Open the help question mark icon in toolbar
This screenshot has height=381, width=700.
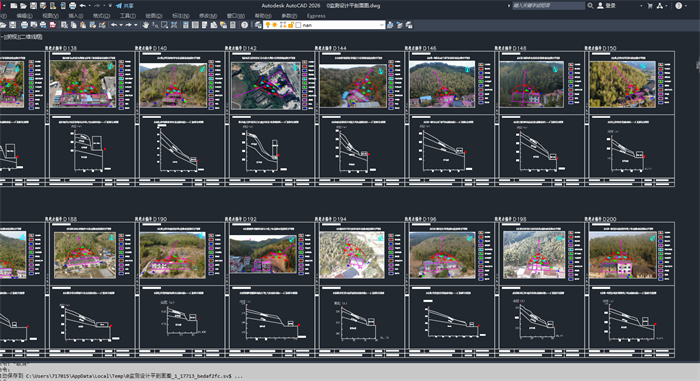(x=244, y=25)
